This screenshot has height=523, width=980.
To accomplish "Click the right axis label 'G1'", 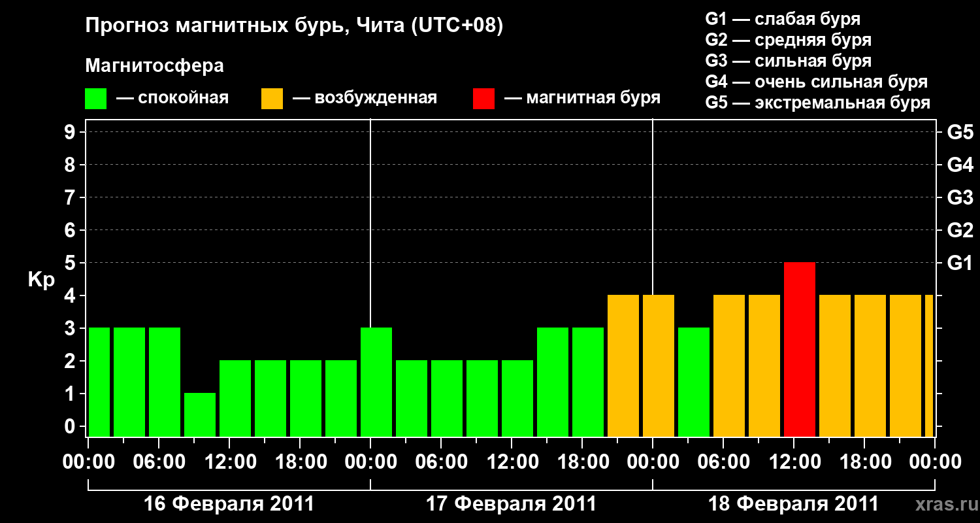I will [960, 263].
